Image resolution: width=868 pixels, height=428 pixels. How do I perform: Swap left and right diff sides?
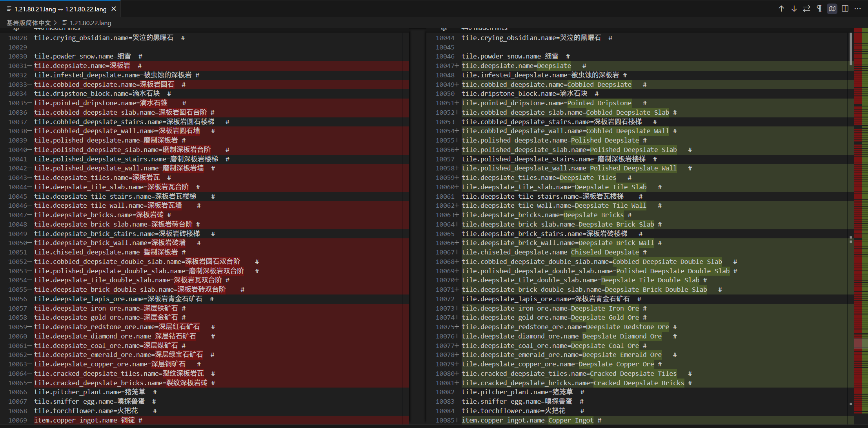(x=806, y=9)
